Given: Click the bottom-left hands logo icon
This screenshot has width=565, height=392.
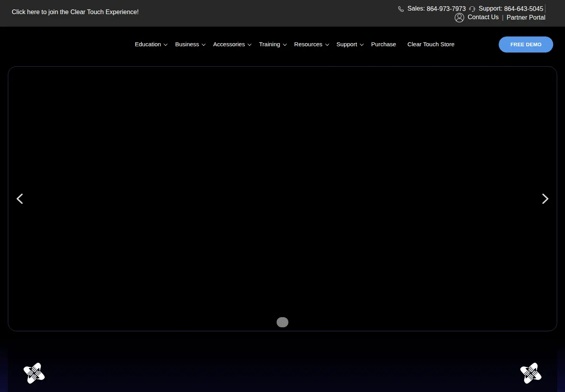Looking at the screenshot, I should pos(34,373).
